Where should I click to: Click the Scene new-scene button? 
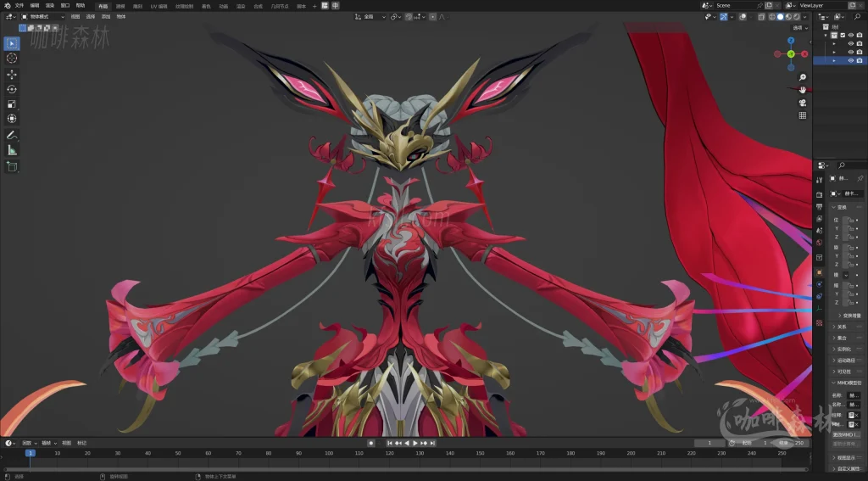(x=769, y=6)
